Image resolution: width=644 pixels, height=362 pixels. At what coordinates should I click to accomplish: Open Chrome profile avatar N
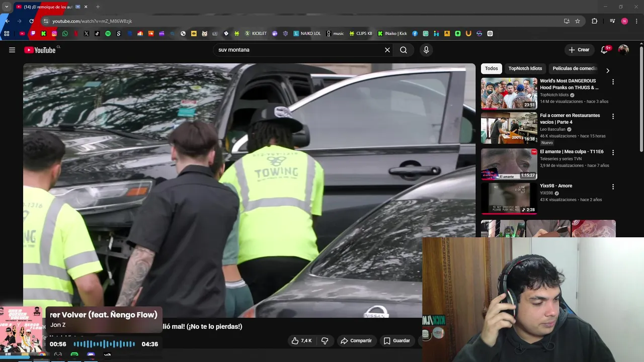click(x=624, y=21)
